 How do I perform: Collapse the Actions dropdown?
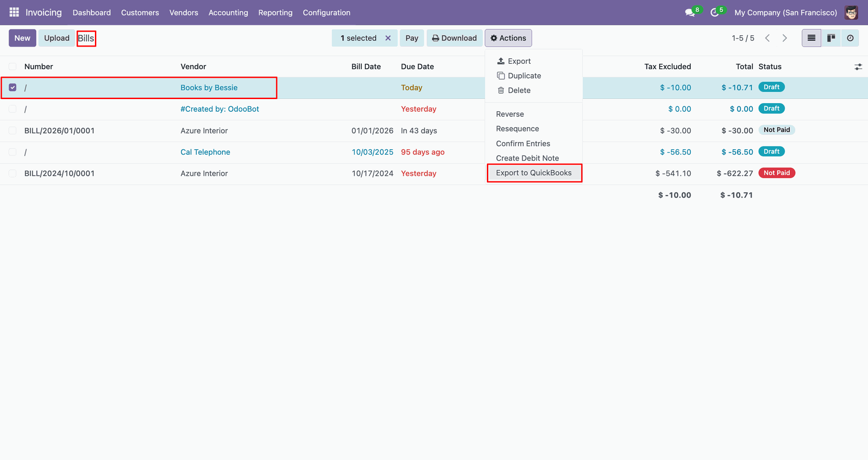(508, 38)
